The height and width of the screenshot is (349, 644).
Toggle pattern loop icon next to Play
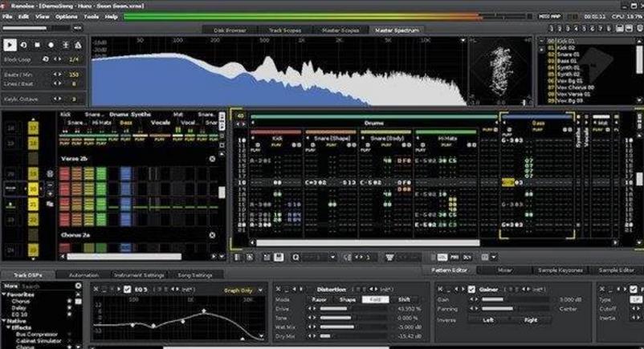(24, 45)
